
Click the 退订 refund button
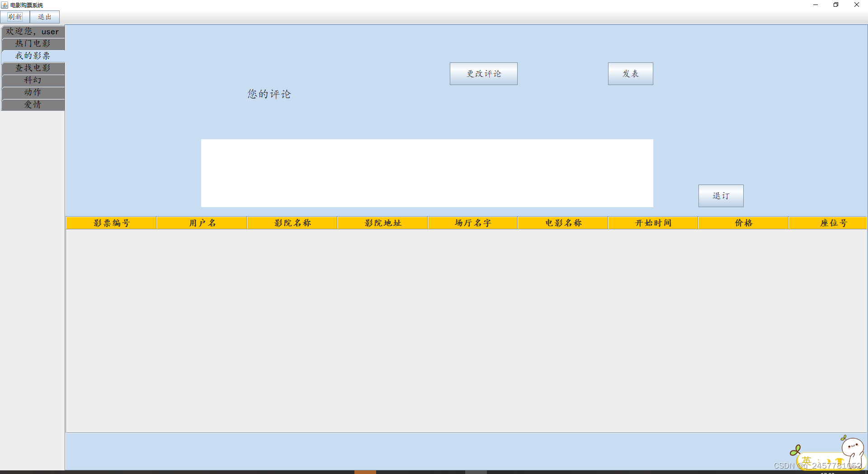(x=721, y=196)
